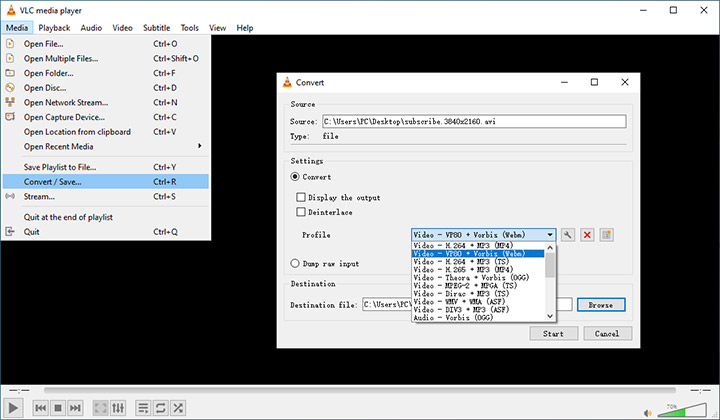Edit selected profile with the wrench icon
The height and width of the screenshot is (420, 720).
coord(568,235)
